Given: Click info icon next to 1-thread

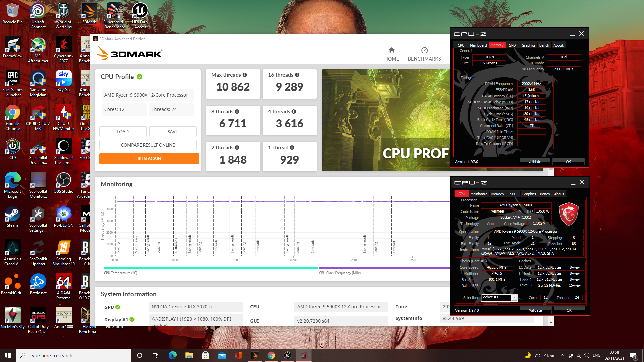Looking at the screenshot, I should 292,148.
